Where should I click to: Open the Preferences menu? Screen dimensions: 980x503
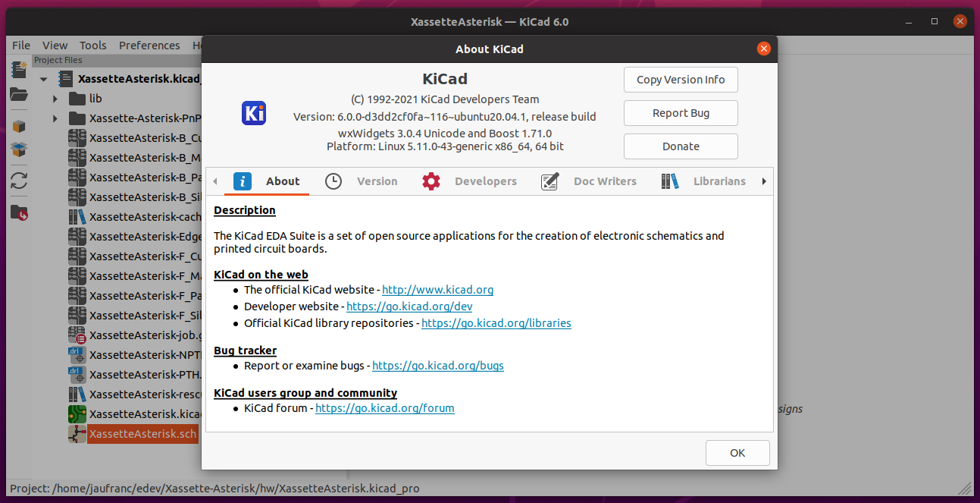[x=149, y=46]
